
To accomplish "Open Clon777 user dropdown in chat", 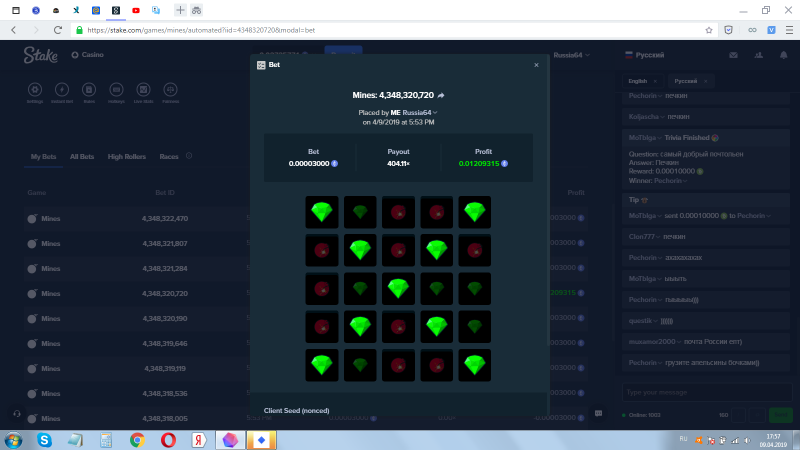I will (644, 237).
